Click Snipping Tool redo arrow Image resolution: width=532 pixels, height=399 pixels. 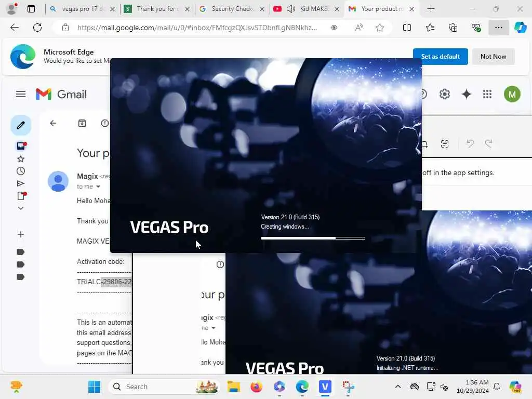click(488, 144)
